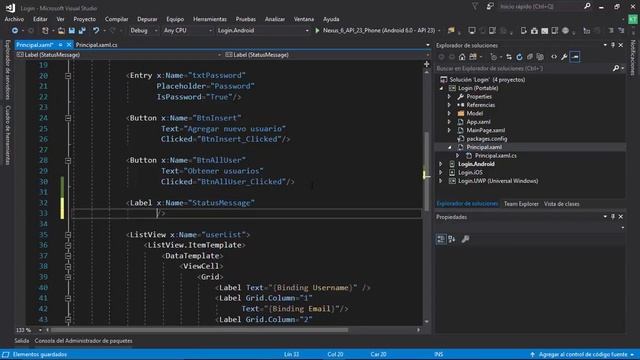The image size is (640, 360).
Task: Open the 133 % zoom dropdown
Action: click(x=40, y=330)
